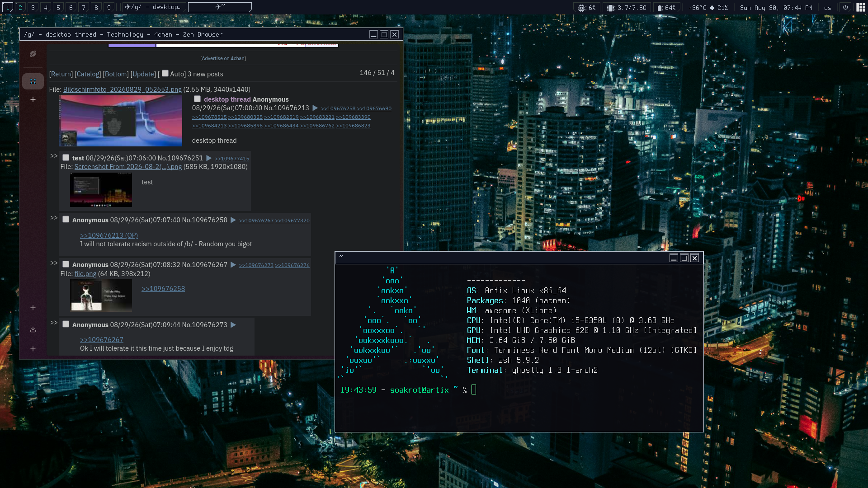Click the 'desktop thread' subject text
The height and width of the screenshot is (488, 868).
[227, 99]
